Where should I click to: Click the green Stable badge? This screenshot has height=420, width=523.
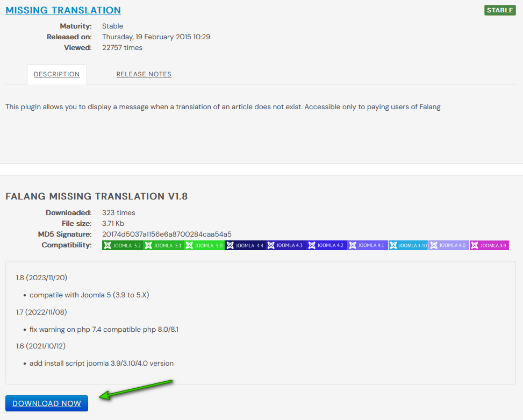point(500,10)
